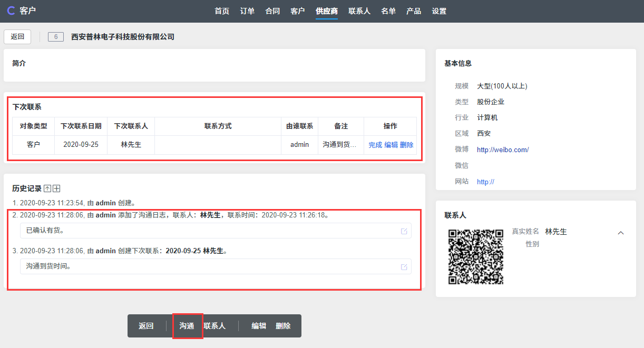Click the 返回 button at top left

pyautogui.click(x=17, y=37)
